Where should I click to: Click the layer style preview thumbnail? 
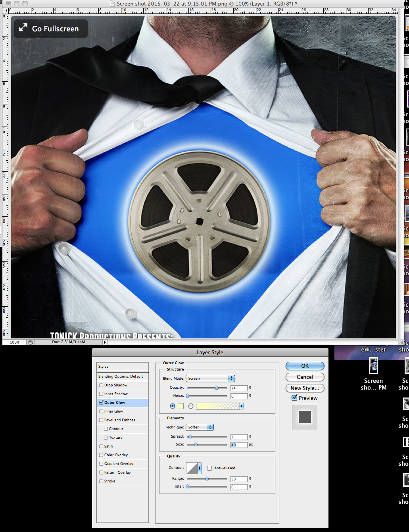[305, 417]
